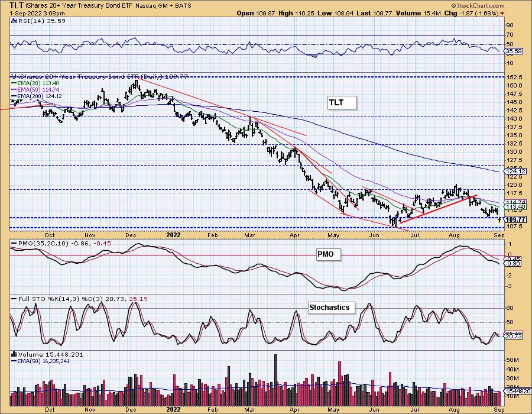The width and height of the screenshot is (532, 414).
Task: Click the 'Chg -1.87 (-1.68%)' header value
Action: (471, 13)
